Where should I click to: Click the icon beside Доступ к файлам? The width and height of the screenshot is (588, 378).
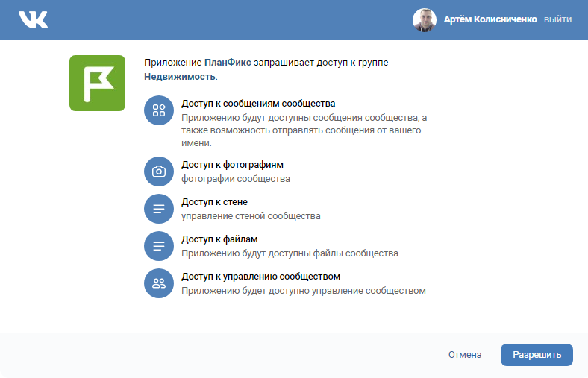point(159,246)
